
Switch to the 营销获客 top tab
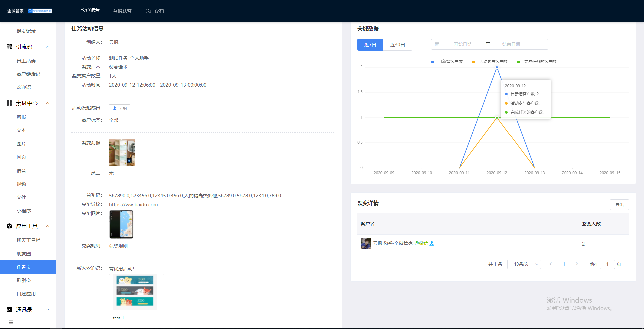(x=122, y=11)
